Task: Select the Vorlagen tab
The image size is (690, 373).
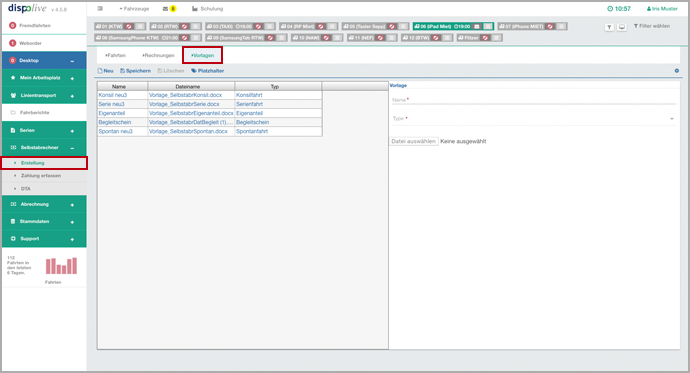Action: tap(202, 55)
